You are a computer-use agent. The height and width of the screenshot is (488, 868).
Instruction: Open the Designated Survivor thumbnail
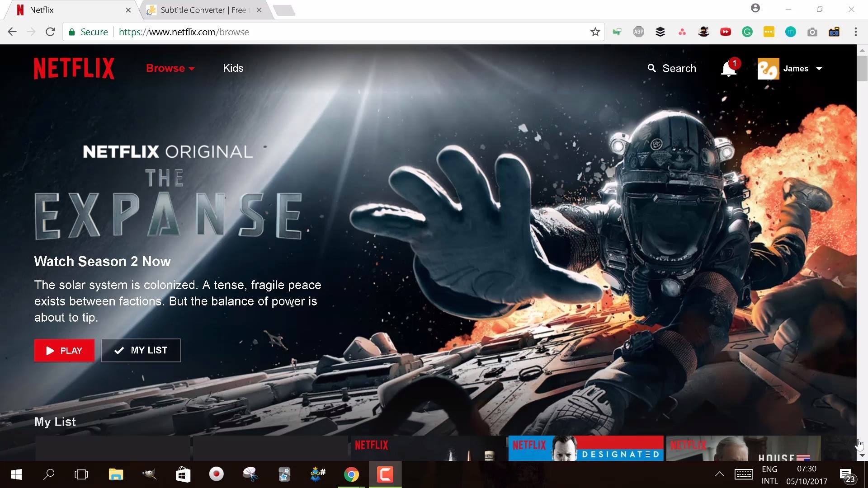click(586, 448)
